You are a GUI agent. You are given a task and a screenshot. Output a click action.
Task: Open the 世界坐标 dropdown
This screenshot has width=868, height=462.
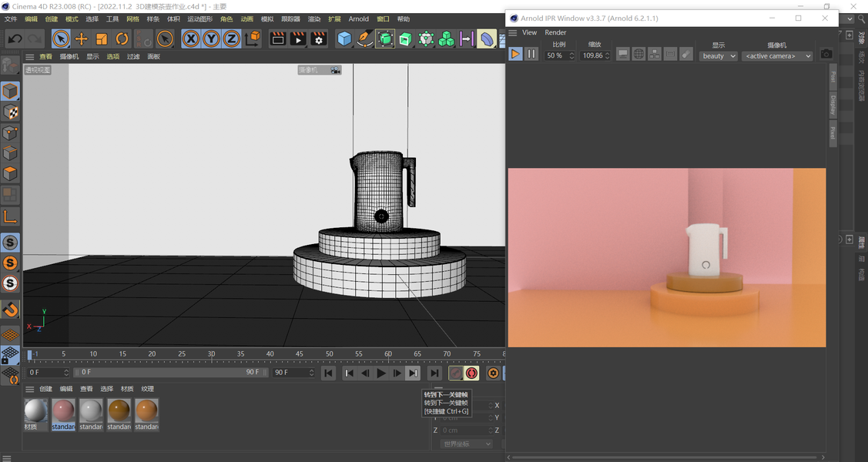466,444
